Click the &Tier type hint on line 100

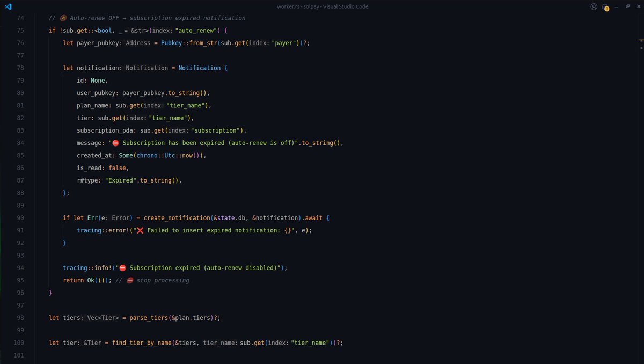pos(93,343)
